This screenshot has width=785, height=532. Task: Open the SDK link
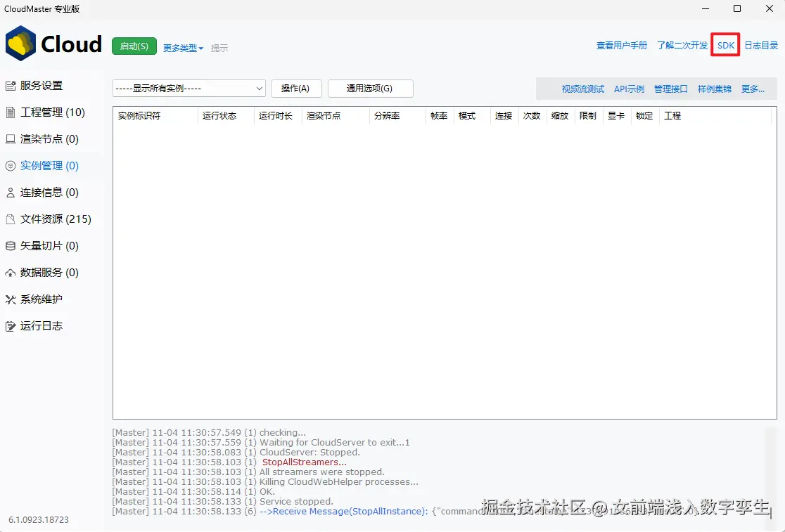[725, 46]
